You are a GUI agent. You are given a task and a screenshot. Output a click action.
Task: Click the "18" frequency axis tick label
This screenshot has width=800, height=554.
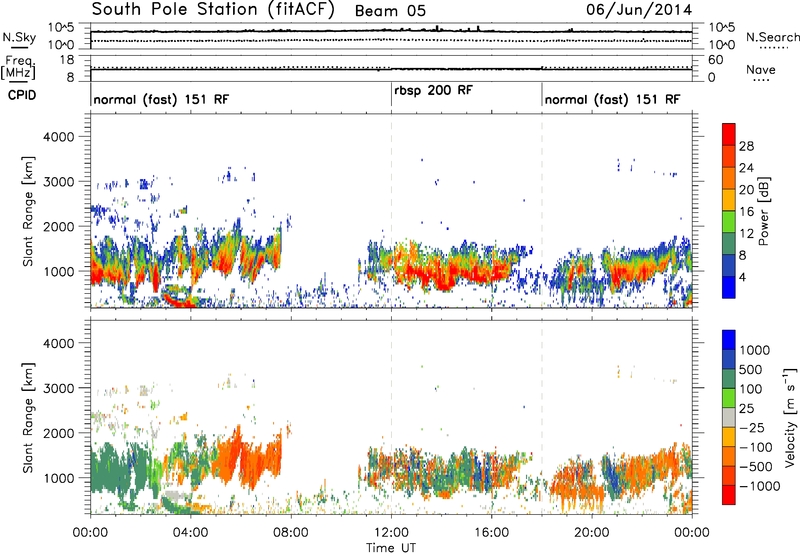click(67, 60)
